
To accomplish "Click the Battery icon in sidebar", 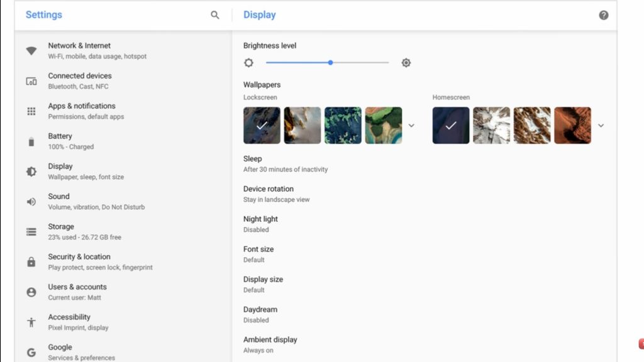I will (31, 141).
